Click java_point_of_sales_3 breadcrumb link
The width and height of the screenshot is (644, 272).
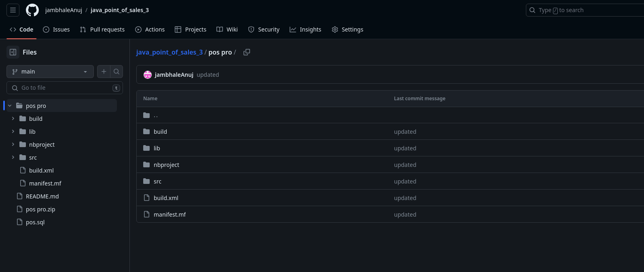pos(169,52)
